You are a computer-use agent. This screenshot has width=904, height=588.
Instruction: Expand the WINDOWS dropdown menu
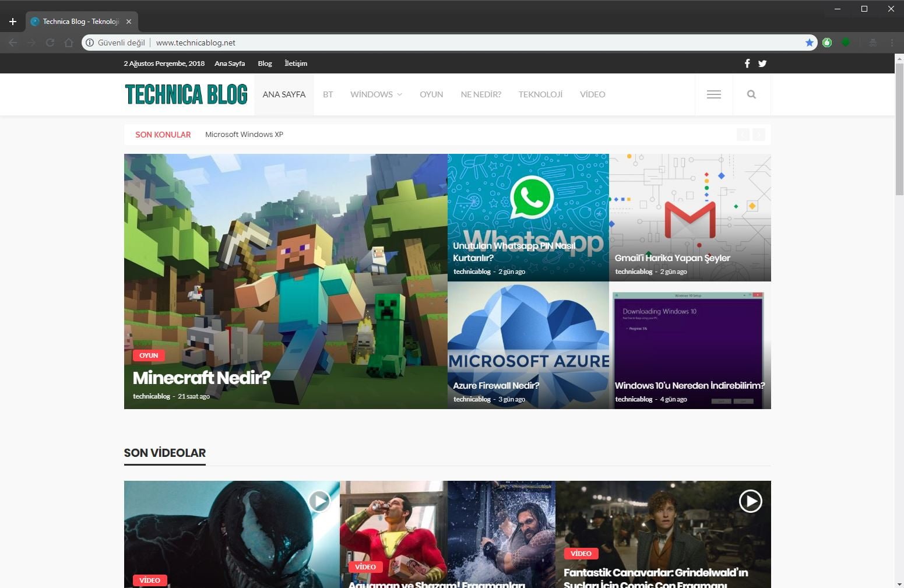click(376, 94)
